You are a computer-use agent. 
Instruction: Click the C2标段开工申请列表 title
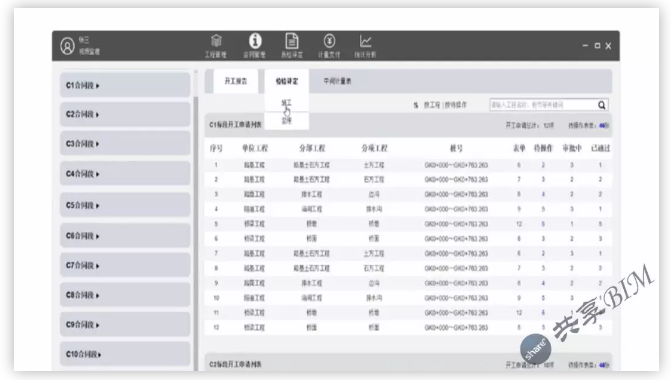coord(235,364)
